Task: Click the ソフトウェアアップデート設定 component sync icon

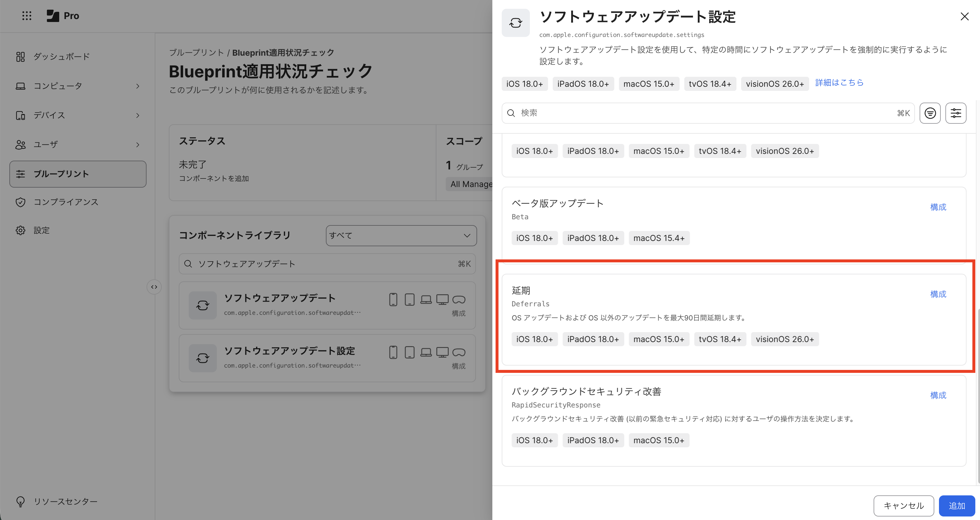Action: [203, 358]
